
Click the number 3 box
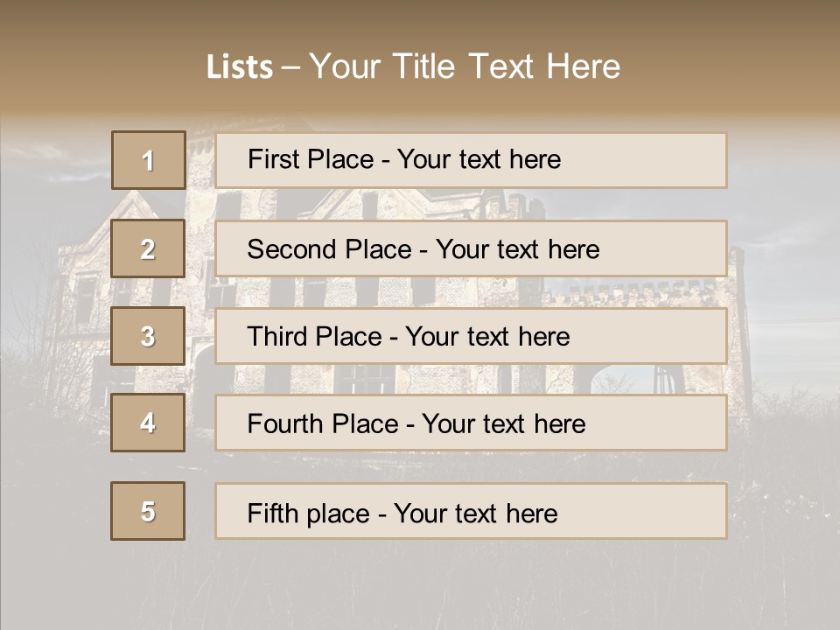pyautogui.click(x=148, y=336)
